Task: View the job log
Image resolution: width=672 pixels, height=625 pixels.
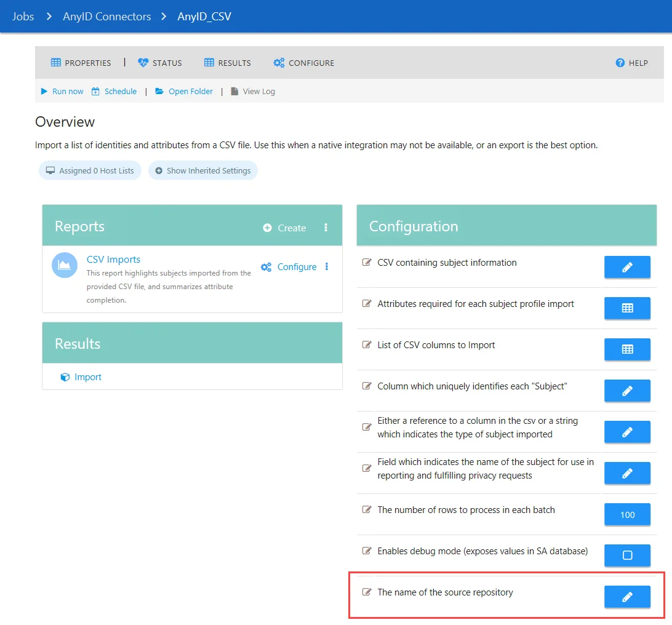Action: click(x=253, y=91)
